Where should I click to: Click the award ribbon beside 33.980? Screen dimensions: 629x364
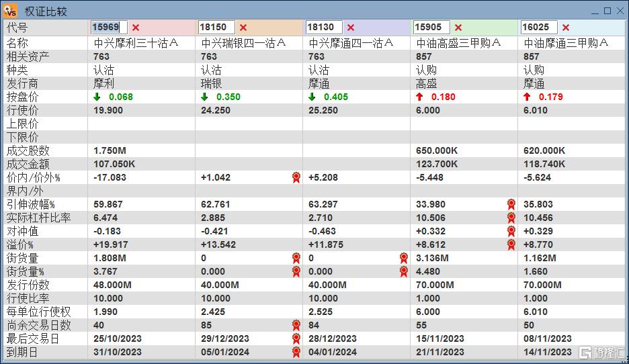[511, 204]
